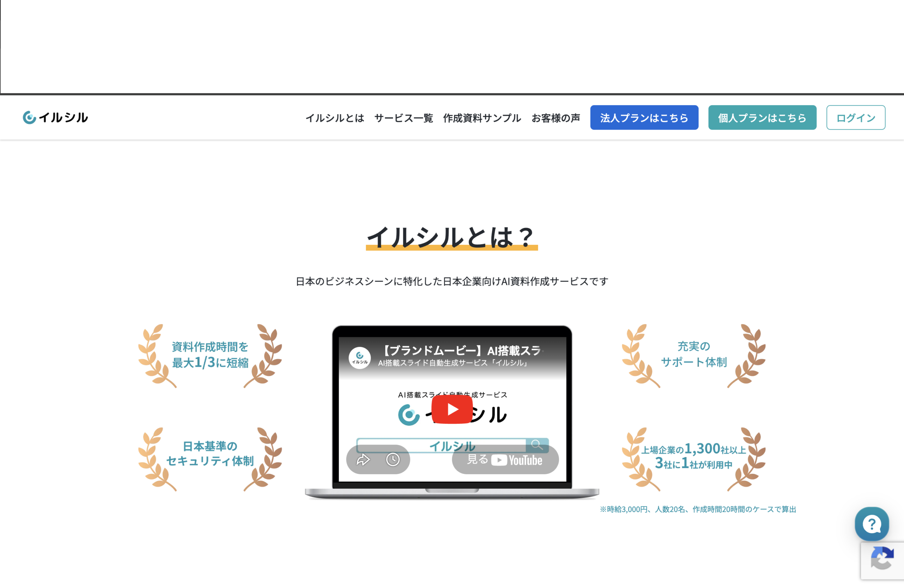The width and height of the screenshot is (904, 588).
Task: Click the イルシル logo in the header
Action: (x=55, y=117)
